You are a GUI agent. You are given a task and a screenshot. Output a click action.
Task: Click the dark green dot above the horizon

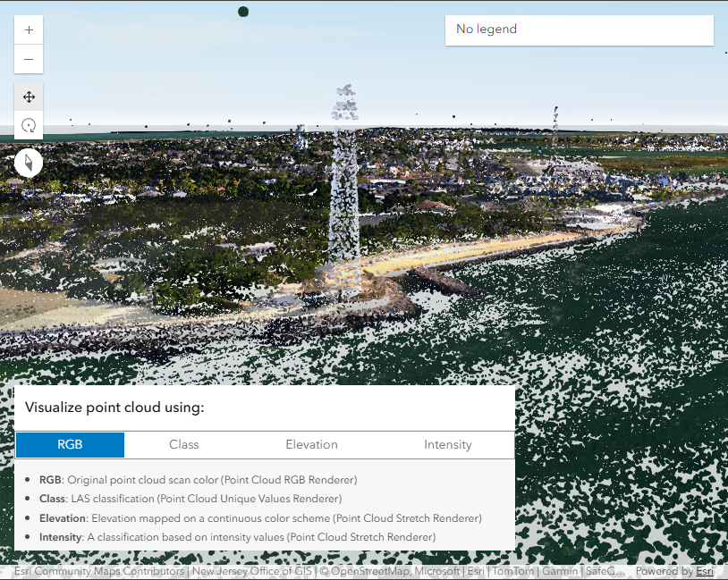click(242, 12)
